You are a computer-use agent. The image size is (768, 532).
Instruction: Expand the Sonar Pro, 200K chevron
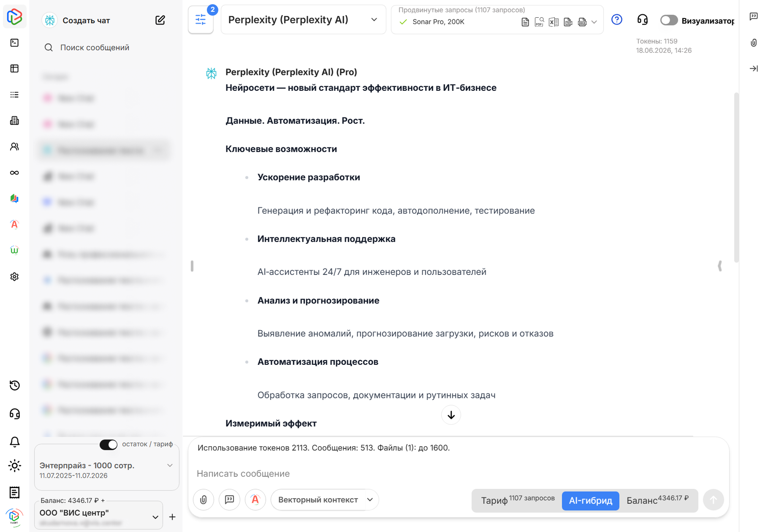click(x=594, y=22)
